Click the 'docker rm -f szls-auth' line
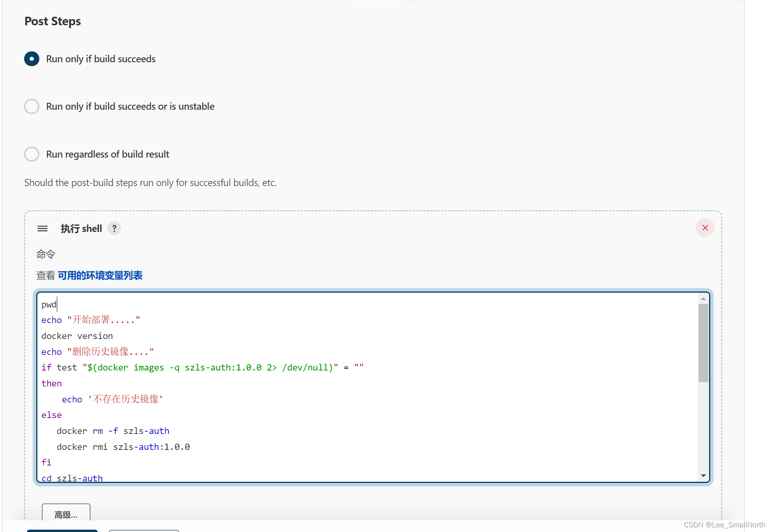Viewport: 771px width, 532px height. tap(113, 431)
